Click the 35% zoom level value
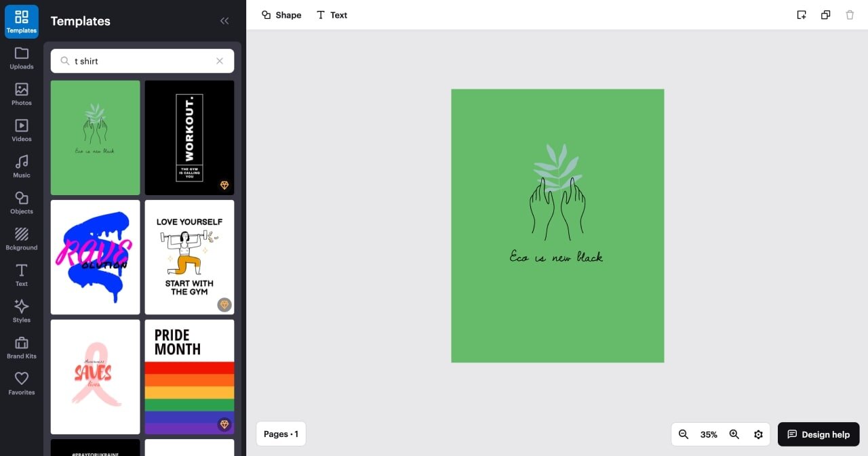The width and height of the screenshot is (868, 456). [x=709, y=434]
